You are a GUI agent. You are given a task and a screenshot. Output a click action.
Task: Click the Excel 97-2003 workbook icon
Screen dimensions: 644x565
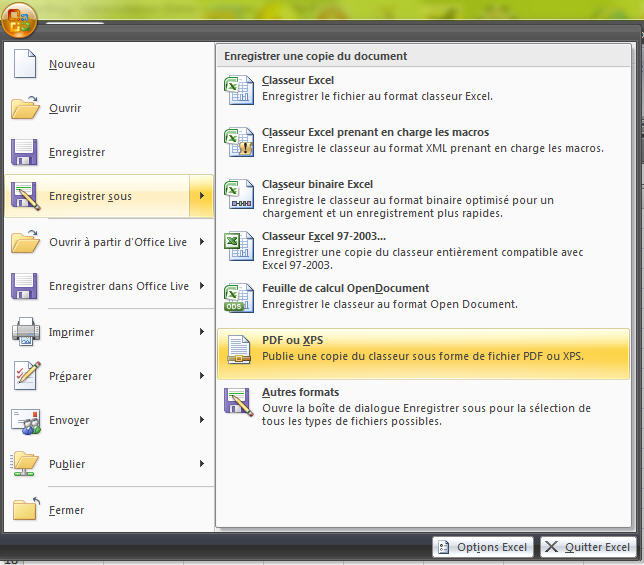[239, 246]
